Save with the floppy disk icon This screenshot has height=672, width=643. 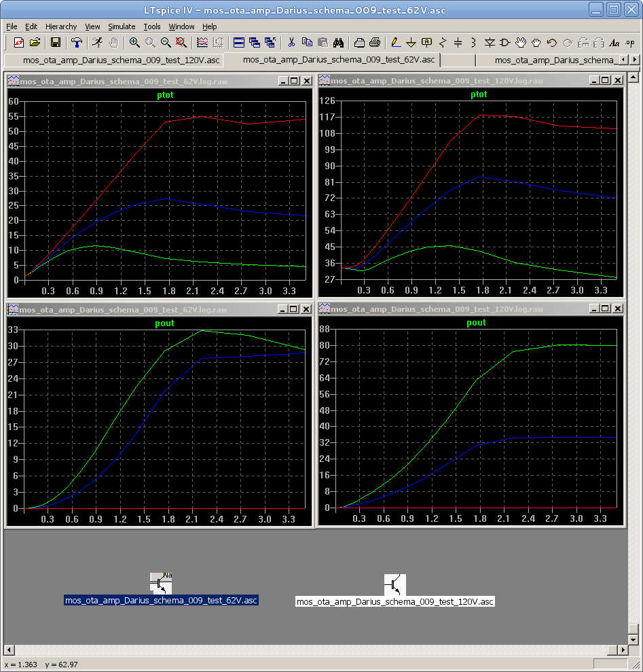55,42
